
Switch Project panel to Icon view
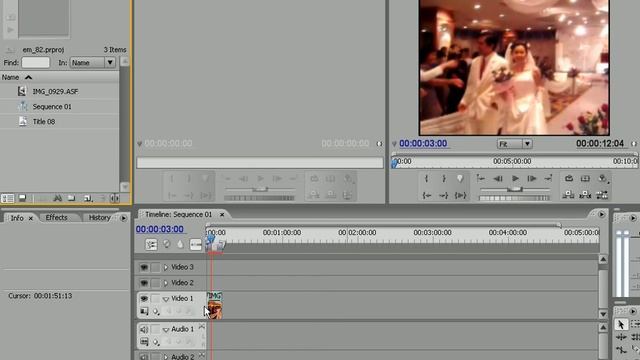tap(22, 198)
